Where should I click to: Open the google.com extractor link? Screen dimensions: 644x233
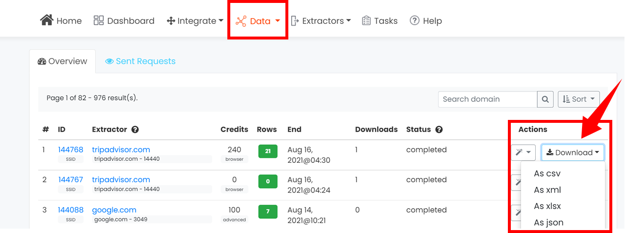114,210
